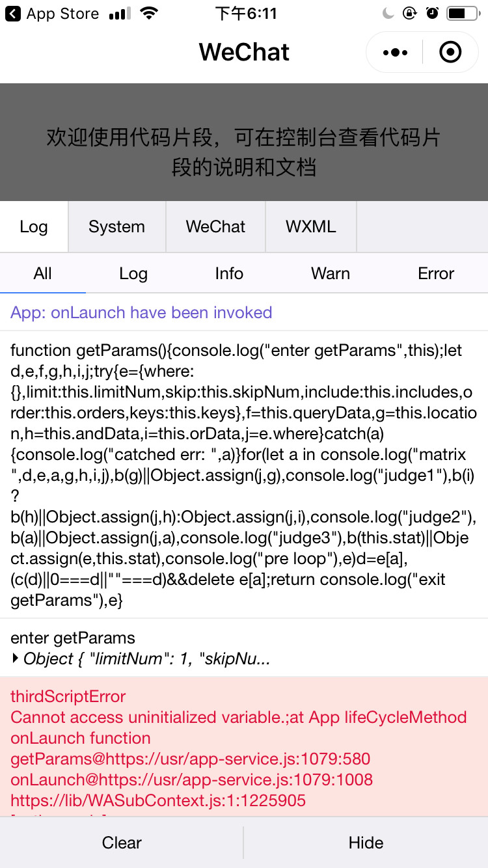Tap the WeChat page title
This screenshot has width=488, height=868.
(x=244, y=52)
